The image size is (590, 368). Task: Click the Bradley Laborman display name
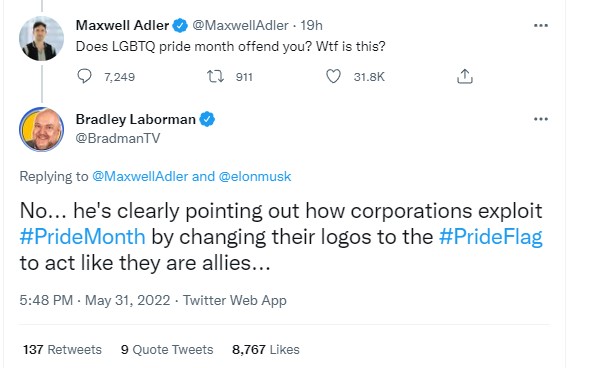coord(136,119)
